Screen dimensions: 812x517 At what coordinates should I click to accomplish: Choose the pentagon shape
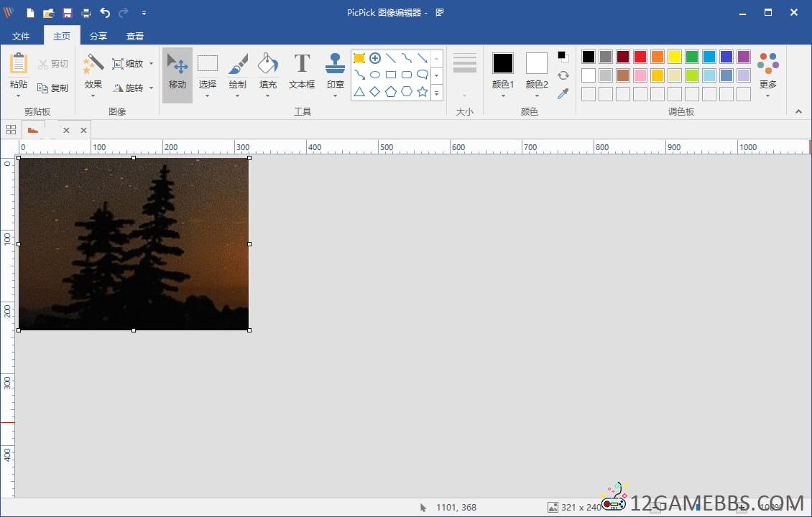point(391,92)
